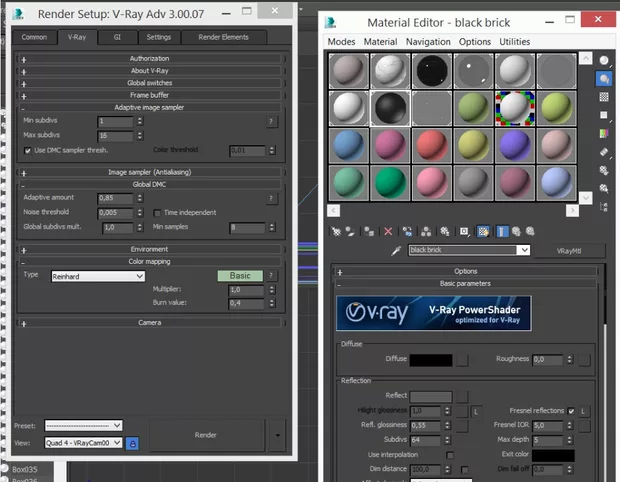Click the Reset Map/Material (red X) icon
The image size is (620, 482).
tap(388, 231)
